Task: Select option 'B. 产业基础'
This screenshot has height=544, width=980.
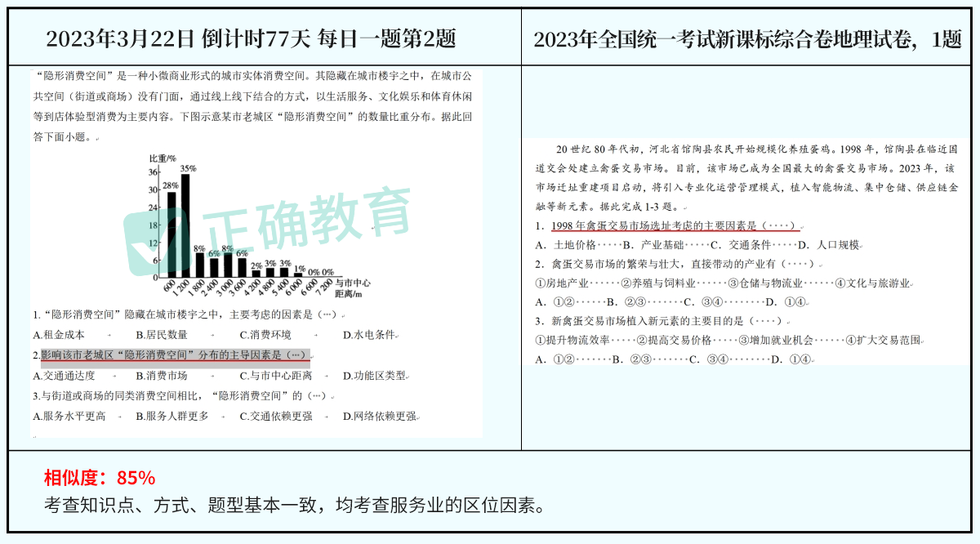Action: (653, 245)
